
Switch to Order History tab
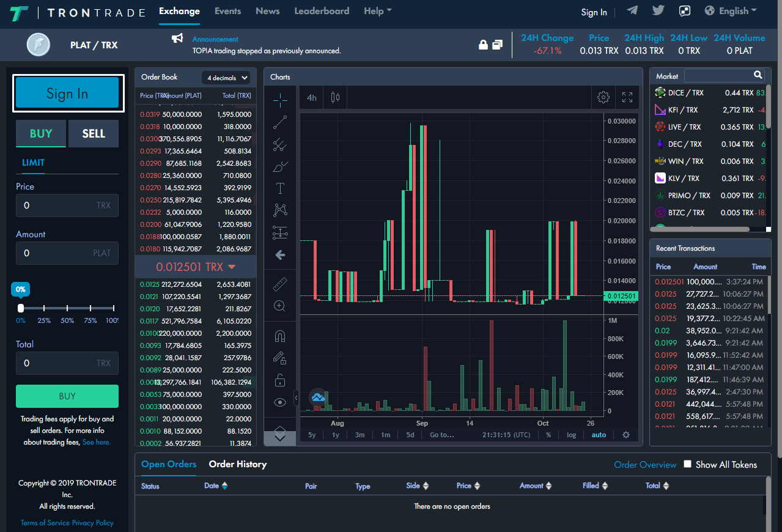[238, 464]
